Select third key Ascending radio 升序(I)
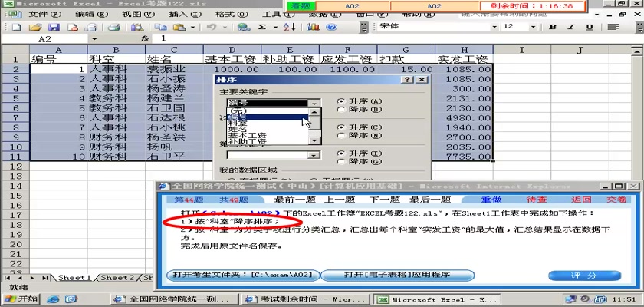The height and width of the screenshot is (307, 644). (340, 153)
